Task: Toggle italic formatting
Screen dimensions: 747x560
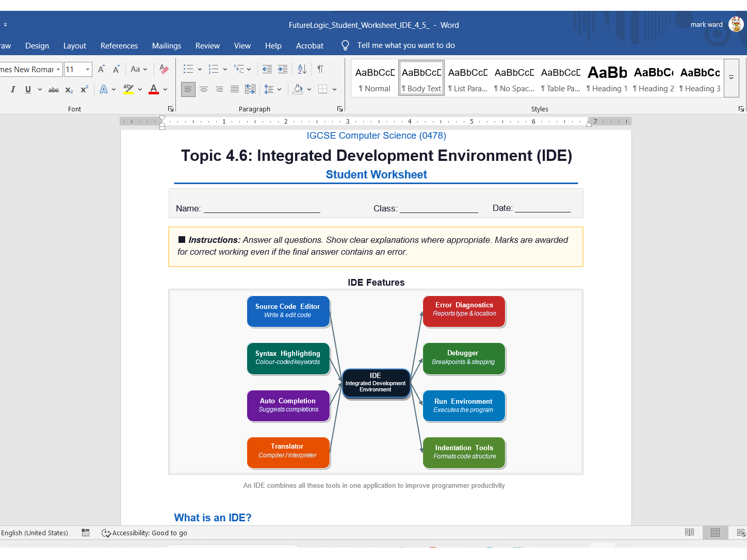Action: pos(13,89)
